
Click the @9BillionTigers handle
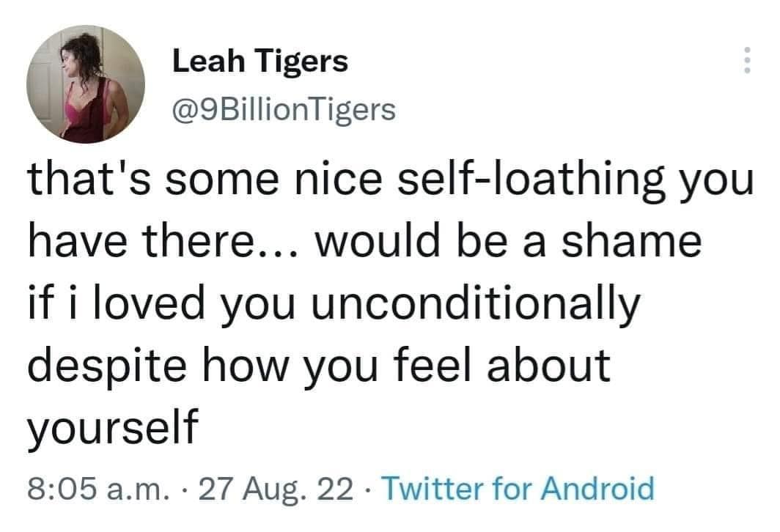(284, 110)
